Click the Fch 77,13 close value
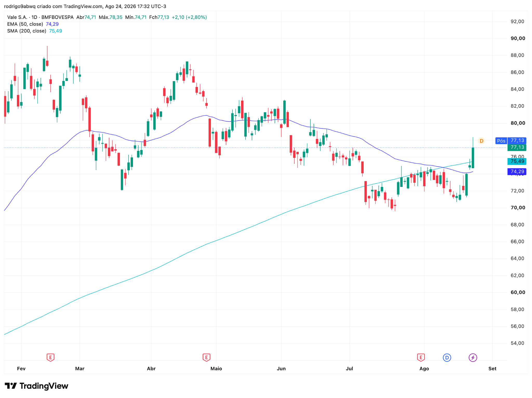The width and height of the screenshot is (532, 398). coord(159,17)
